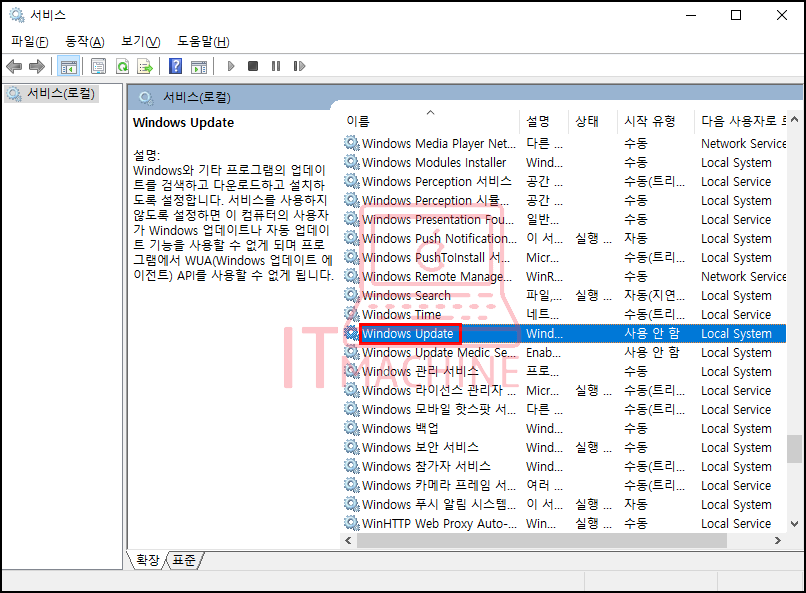This screenshot has width=806, height=593.
Task: Select the Windows Perception 서비스 row
Action: [x=564, y=181]
